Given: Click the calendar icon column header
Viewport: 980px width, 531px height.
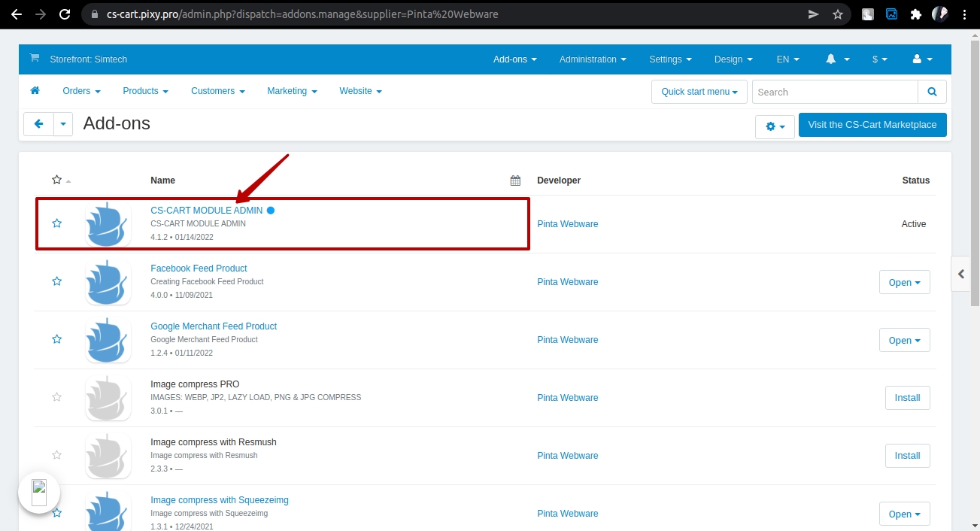Looking at the screenshot, I should [x=515, y=181].
